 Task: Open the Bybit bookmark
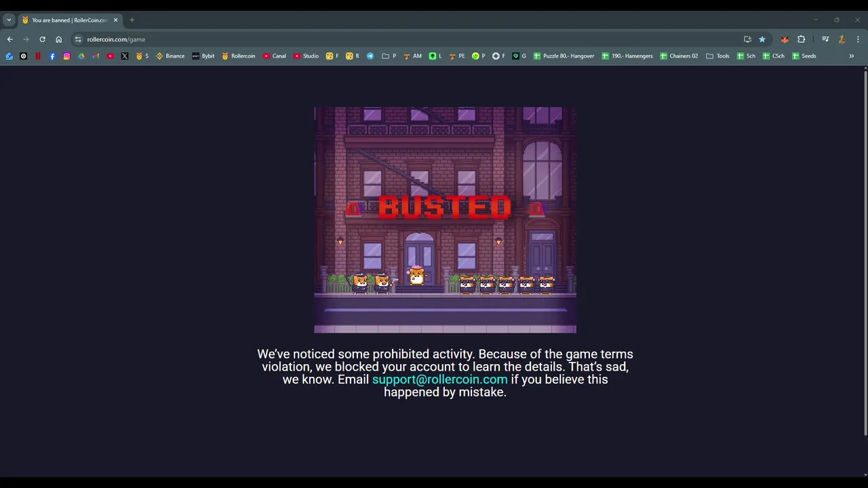point(203,56)
